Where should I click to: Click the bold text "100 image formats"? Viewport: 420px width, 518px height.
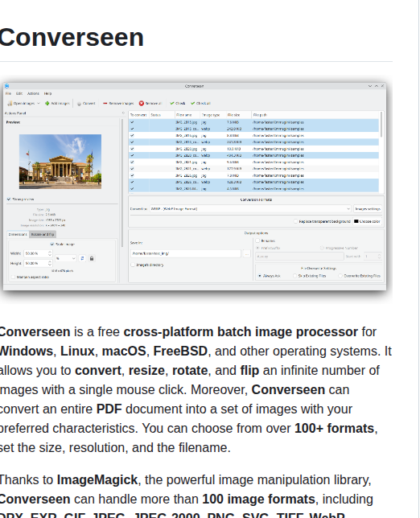coord(258,499)
